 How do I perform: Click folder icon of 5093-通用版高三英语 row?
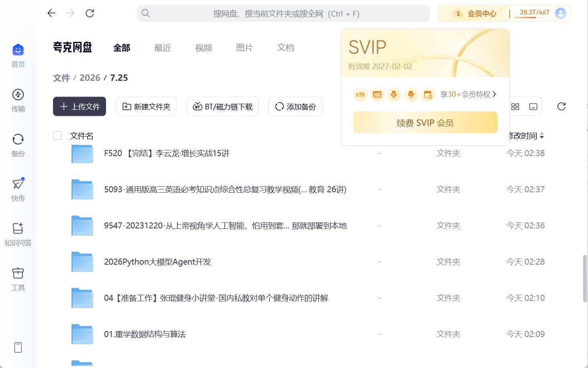point(82,189)
